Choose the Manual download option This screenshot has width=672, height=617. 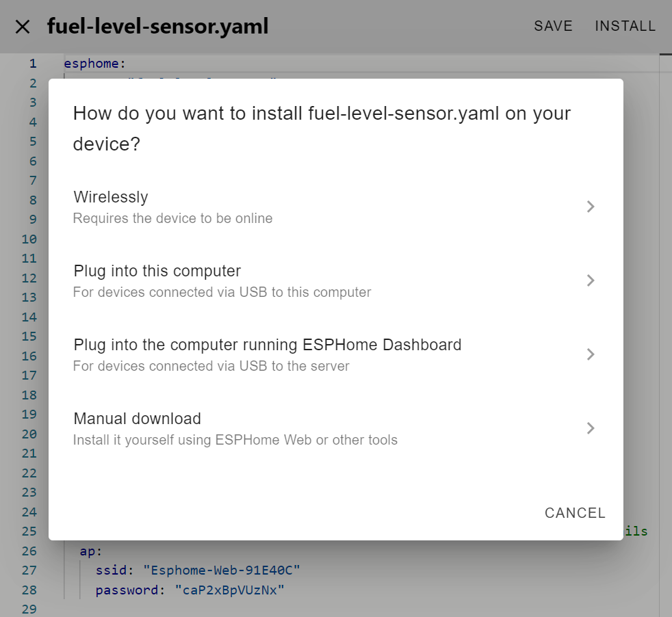[137, 419]
